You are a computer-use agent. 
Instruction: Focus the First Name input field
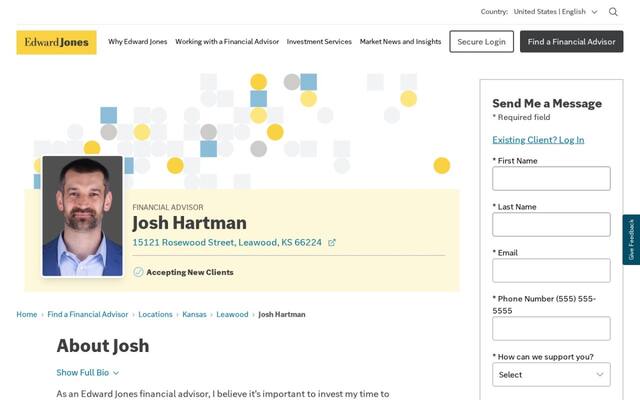551,178
